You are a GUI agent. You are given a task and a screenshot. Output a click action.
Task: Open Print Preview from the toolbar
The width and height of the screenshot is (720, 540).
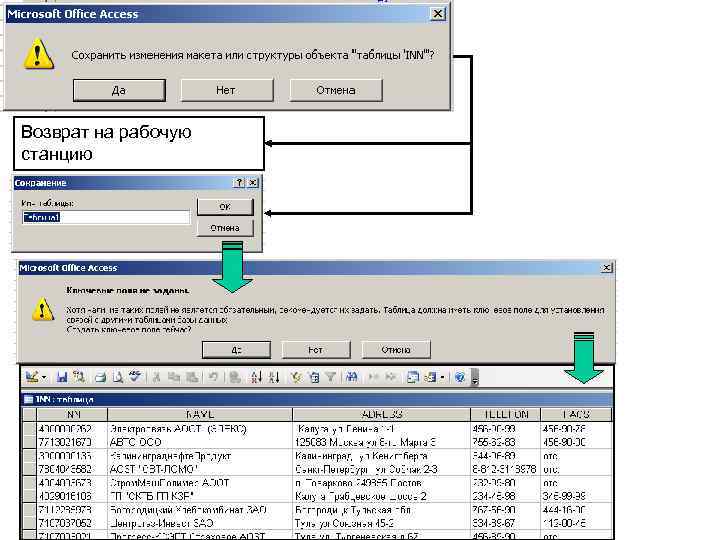(118, 377)
